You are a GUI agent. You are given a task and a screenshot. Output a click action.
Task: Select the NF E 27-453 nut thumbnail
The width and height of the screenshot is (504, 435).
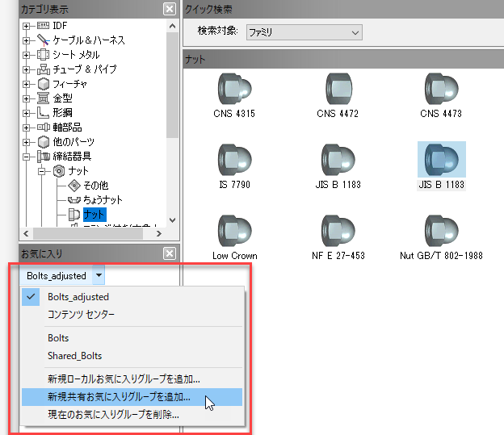pyautogui.click(x=338, y=231)
